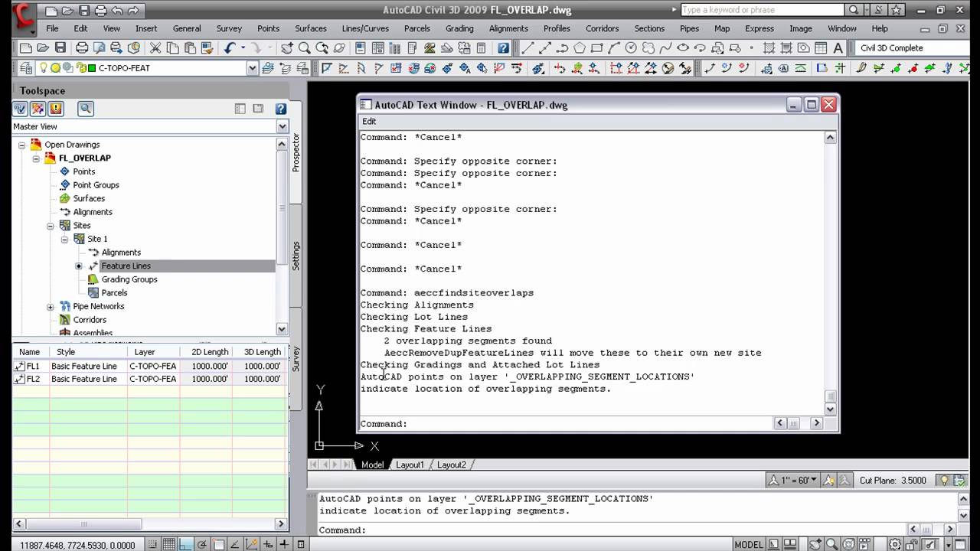Click the search binoculars next to keyword box
The height and width of the screenshot is (551, 980).
(854, 10)
